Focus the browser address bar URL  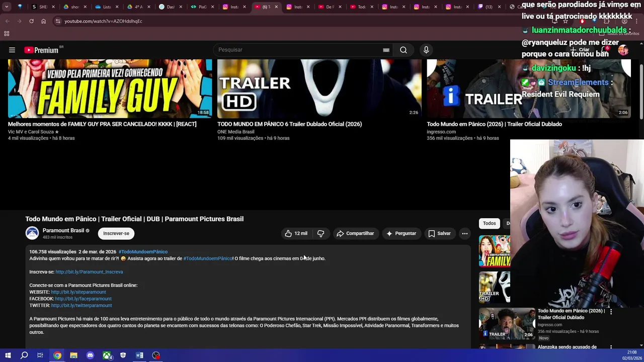coord(103,21)
